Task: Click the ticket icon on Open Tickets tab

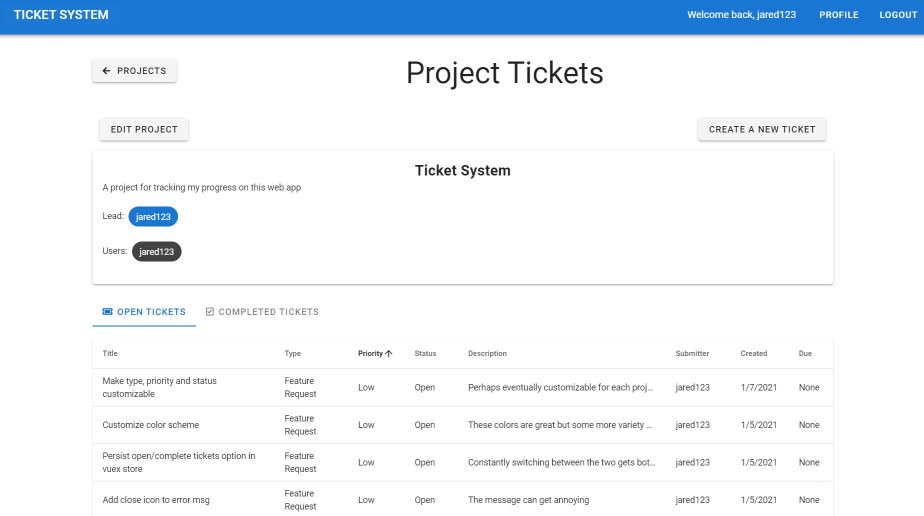Action: 107,312
